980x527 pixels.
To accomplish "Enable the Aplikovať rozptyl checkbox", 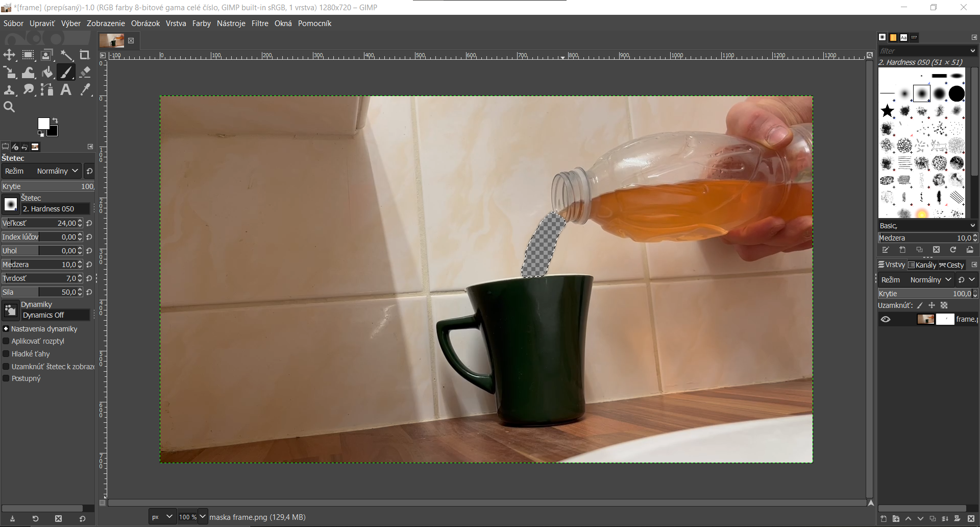I will click(6, 341).
